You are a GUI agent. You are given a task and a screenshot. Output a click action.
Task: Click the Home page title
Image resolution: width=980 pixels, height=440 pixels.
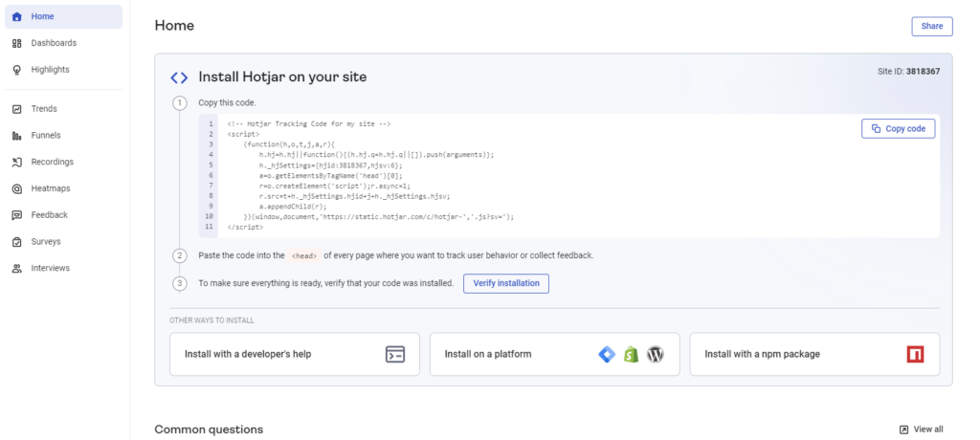pos(174,26)
